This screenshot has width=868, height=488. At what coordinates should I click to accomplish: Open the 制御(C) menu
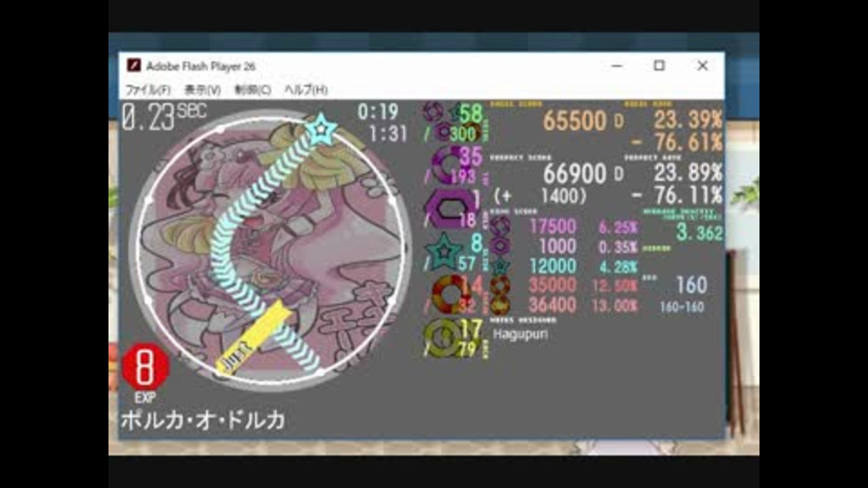(252, 89)
